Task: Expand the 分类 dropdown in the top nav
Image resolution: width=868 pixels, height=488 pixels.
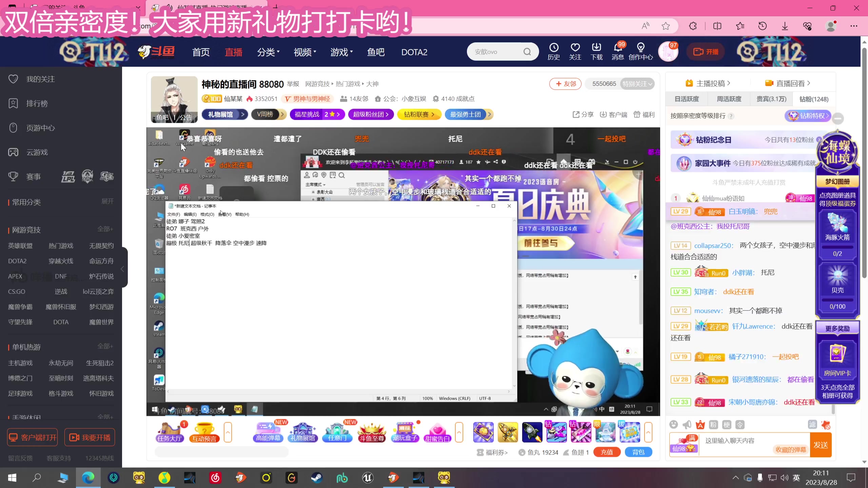Action: click(268, 52)
